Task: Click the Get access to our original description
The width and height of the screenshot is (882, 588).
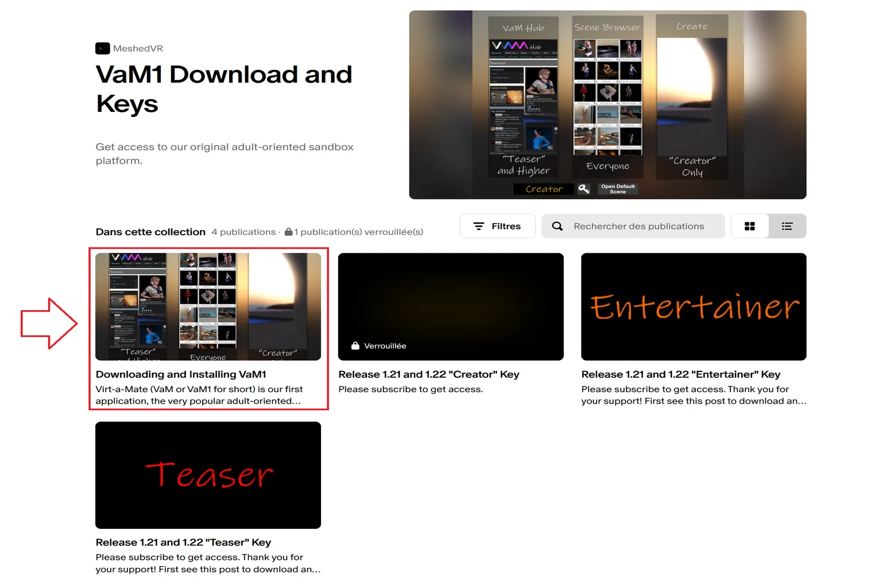Action: point(225,154)
